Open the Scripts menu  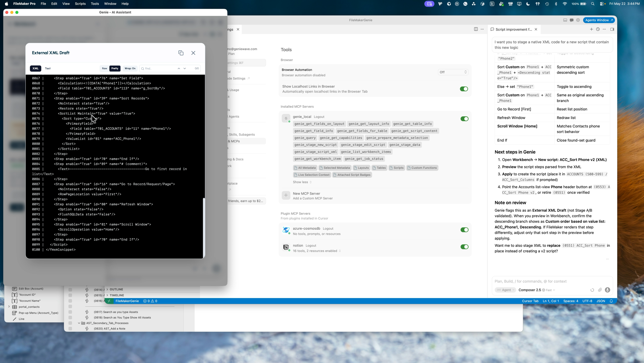[80, 4]
